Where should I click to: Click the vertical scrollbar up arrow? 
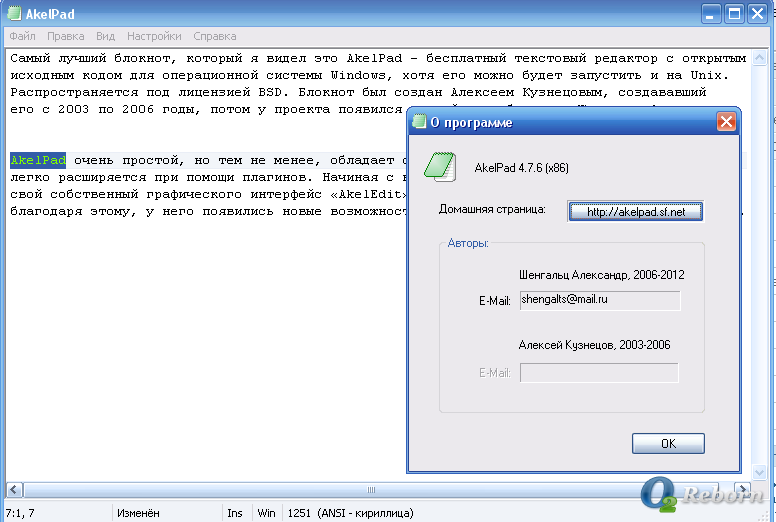coord(759,58)
